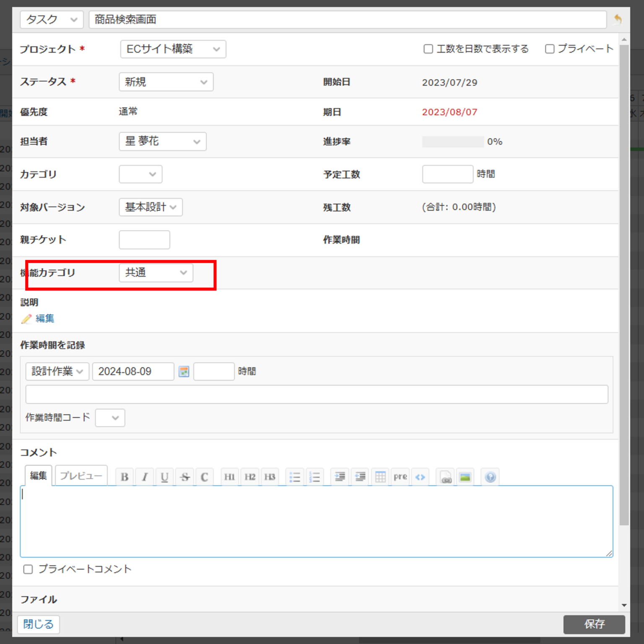Open the formatting help icon

pyautogui.click(x=490, y=477)
